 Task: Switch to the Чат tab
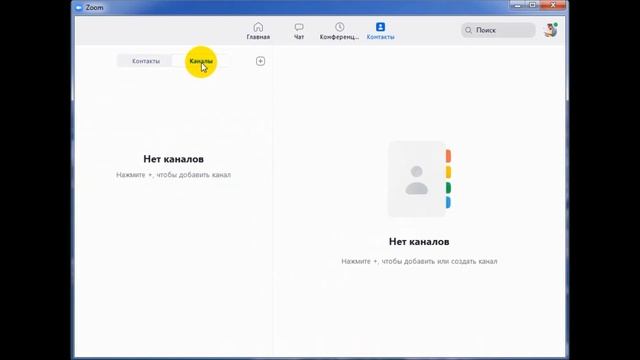(299, 31)
